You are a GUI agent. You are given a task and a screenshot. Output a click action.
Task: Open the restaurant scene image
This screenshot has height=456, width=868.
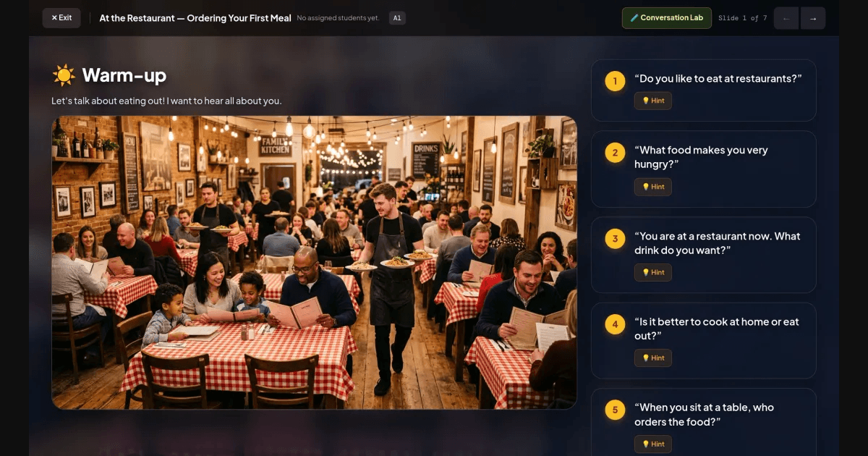click(315, 263)
